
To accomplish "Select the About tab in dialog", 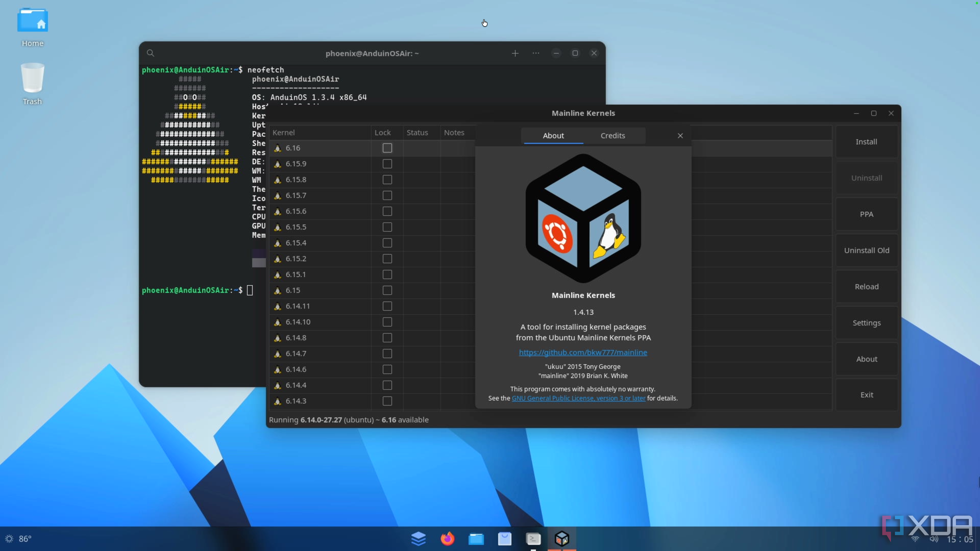I will 553,135.
